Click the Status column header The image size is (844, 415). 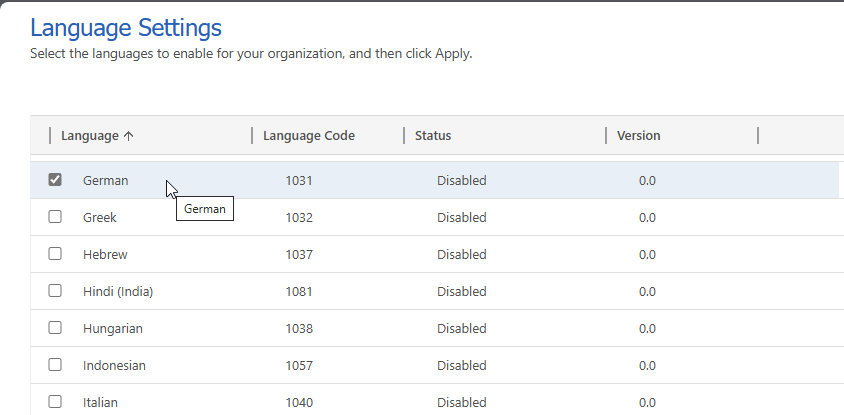433,136
